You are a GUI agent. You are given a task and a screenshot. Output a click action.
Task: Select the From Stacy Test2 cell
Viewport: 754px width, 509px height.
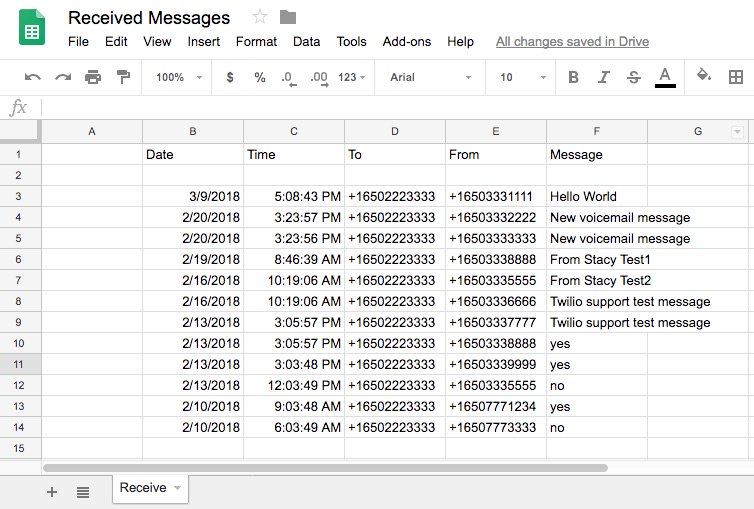click(x=597, y=280)
